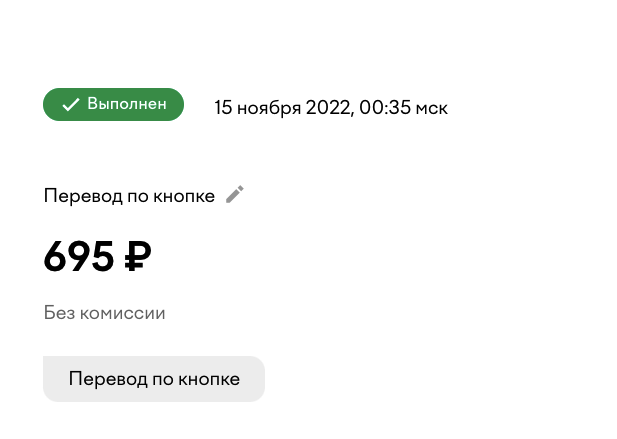The width and height of the screenshot is (617, 439).
Task: Rename 'Перевод по кнопке' using pencil icon
Action: tap(235, 194)
